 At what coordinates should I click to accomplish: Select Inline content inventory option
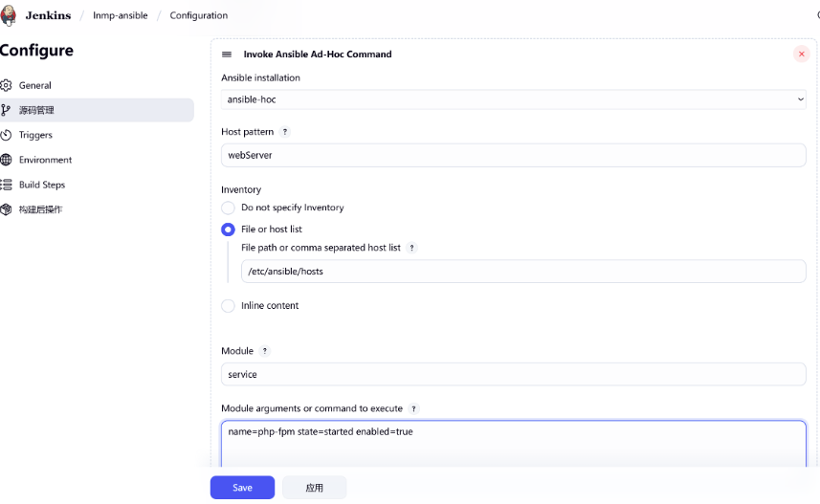click(228, 306)
